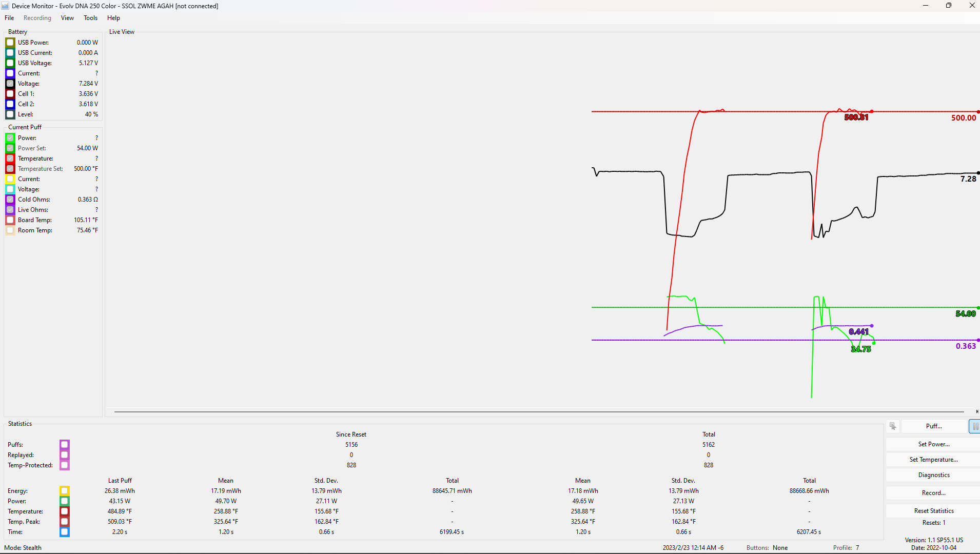Open the Diagnostics button
Viewport: 980px width, 554px height.
click(x=933, y=475)
